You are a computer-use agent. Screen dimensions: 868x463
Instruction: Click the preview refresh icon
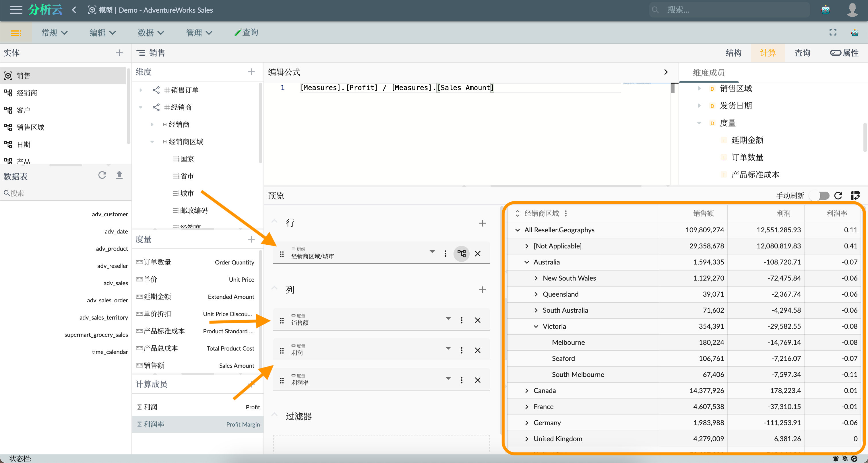tap(838, 196)
